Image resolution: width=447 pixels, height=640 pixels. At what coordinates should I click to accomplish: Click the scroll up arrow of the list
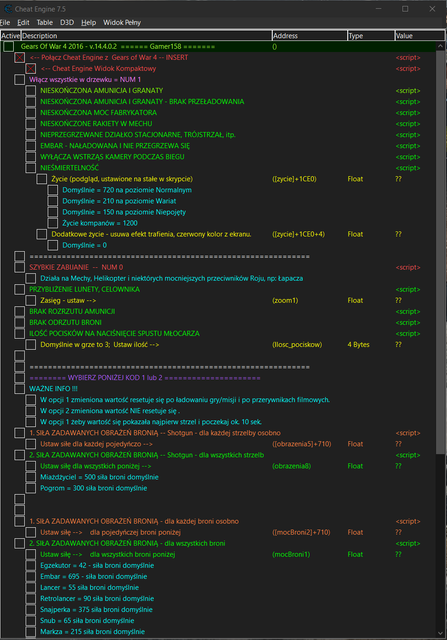[x=440, y=46]
